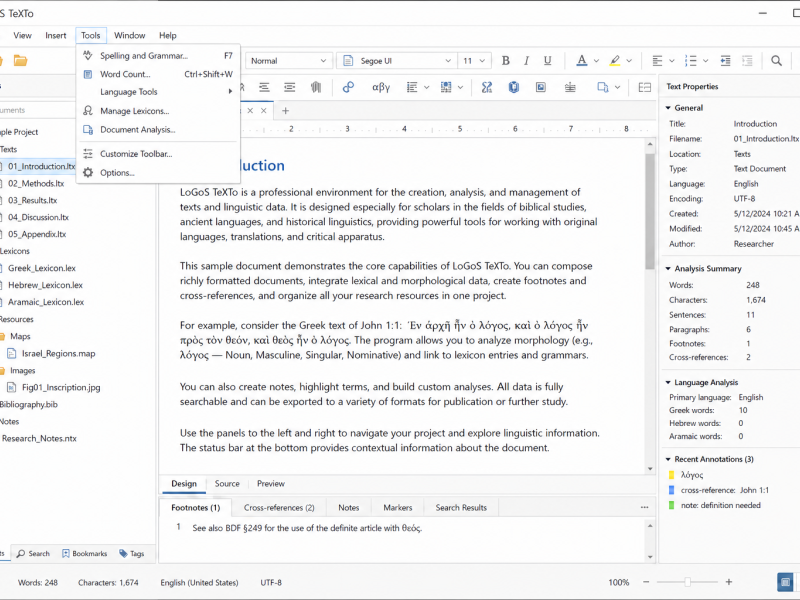This screenshot has height=600, width=800.
Task: Open the αβγ Greek characters tool
Action: (x=381, y=87)
